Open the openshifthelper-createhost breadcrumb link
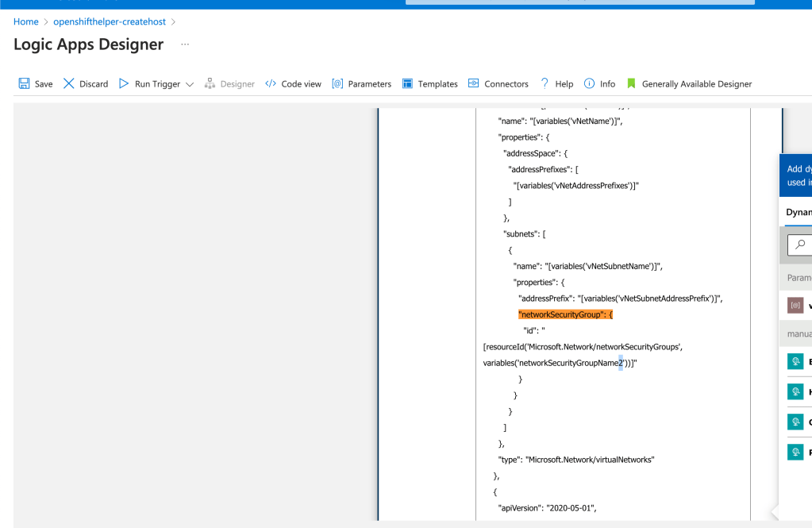This screenshot has width=812, height=528. click(110, 21)
